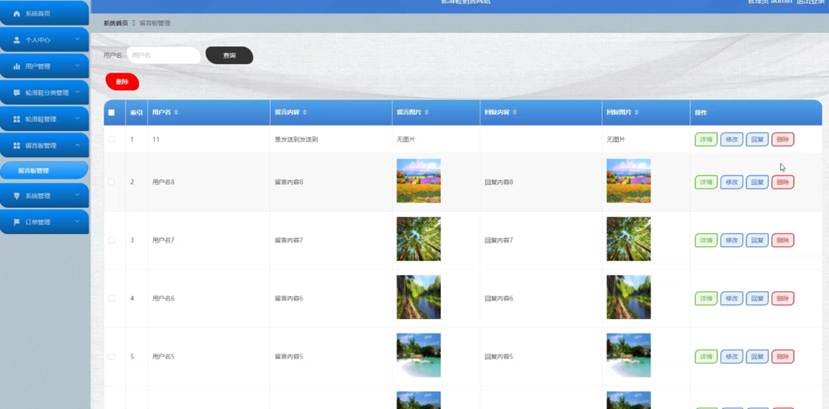Click the person icon beside 个人中心
Viewport: 829px width, 409px height.
16,40
